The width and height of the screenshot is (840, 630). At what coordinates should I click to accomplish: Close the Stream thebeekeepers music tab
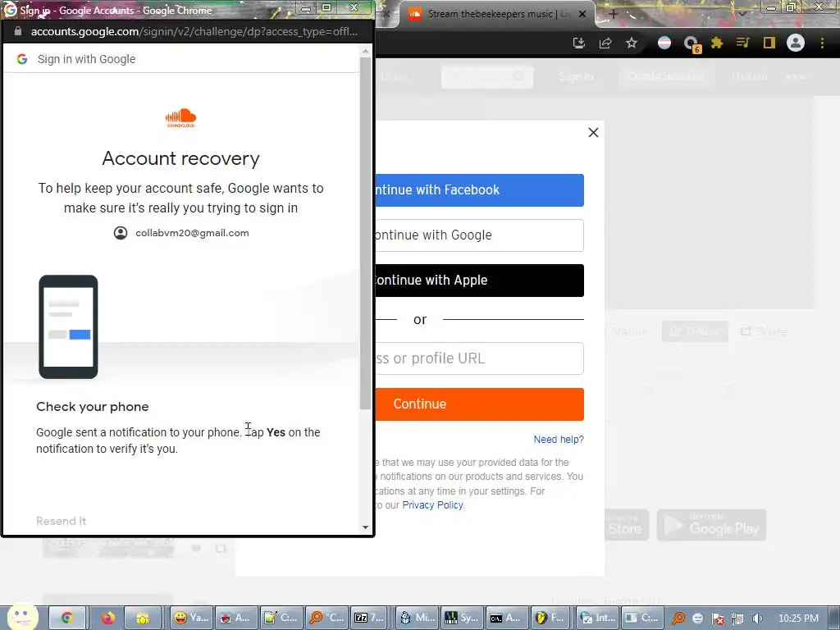point(583,14)
